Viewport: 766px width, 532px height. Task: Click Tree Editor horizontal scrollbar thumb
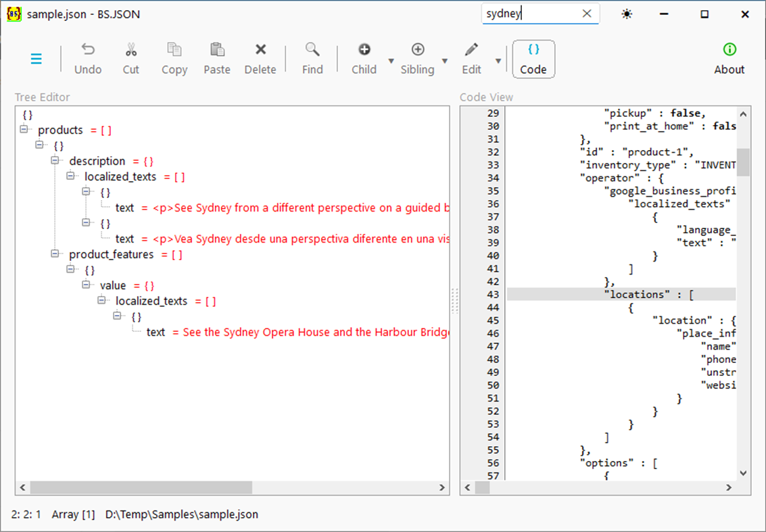[x=141, y=487]
